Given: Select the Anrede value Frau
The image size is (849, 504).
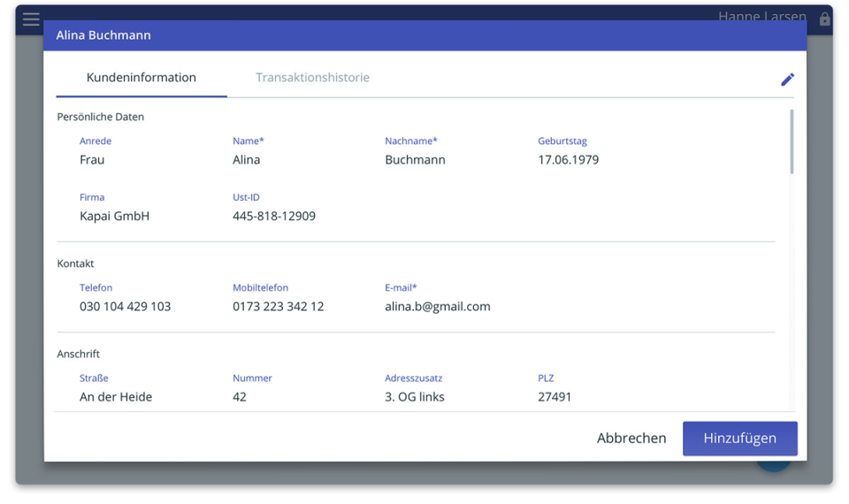Looking at the screenshot, I should [92, 160].
